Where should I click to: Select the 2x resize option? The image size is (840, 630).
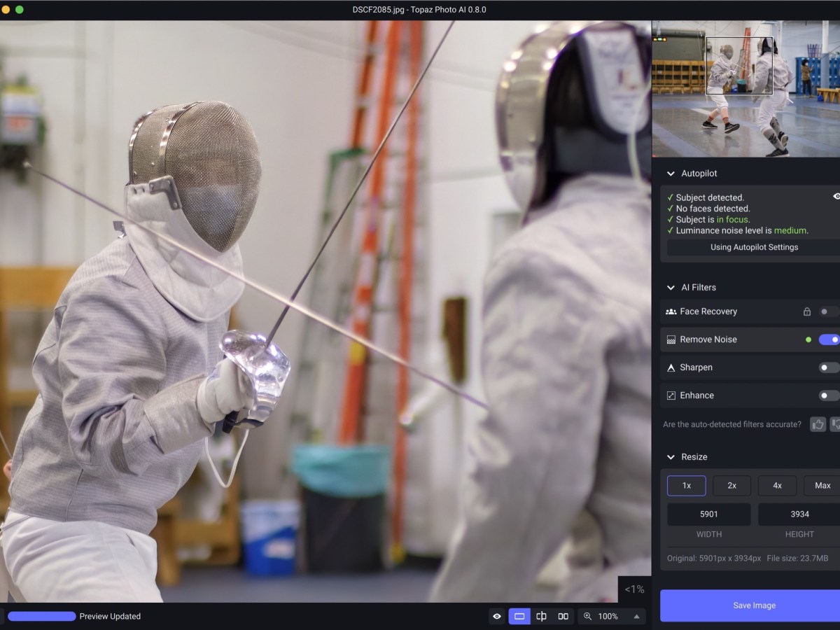point(731,486)
